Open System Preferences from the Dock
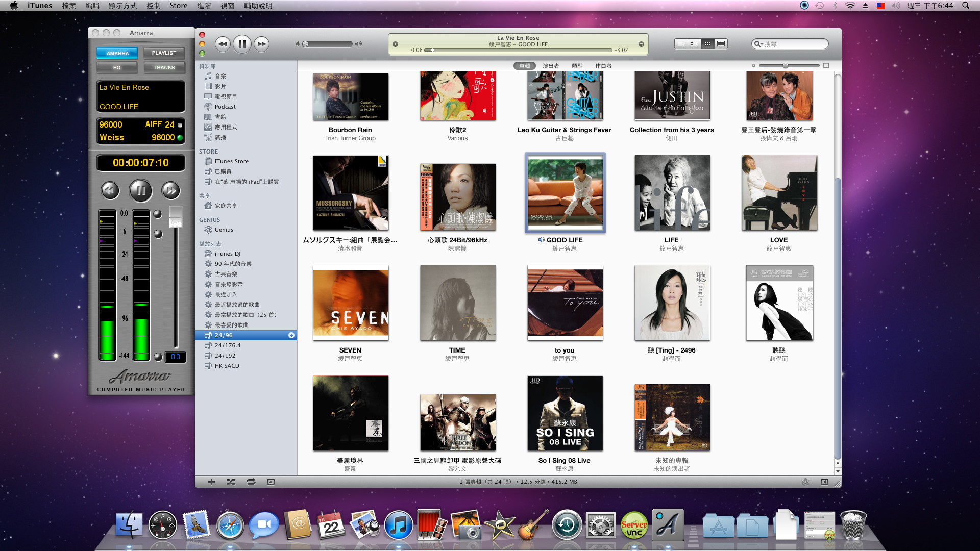This screenshot has height=551, width=980. 600,525
